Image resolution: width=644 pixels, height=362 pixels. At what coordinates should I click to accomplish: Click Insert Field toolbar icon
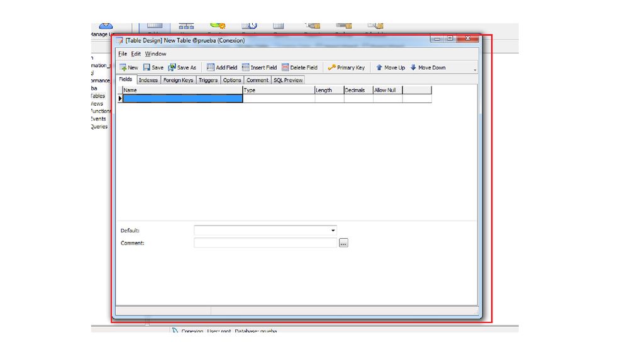click(246, 67)
